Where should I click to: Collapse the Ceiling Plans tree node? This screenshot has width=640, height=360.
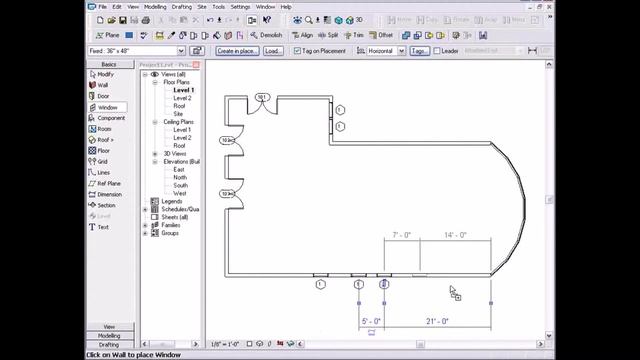[155, 122]
